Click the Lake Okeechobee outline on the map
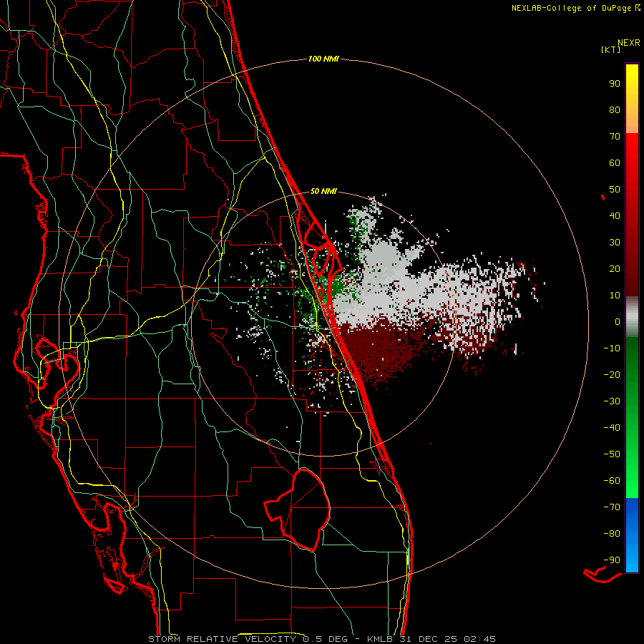 (x=298, y=509)
